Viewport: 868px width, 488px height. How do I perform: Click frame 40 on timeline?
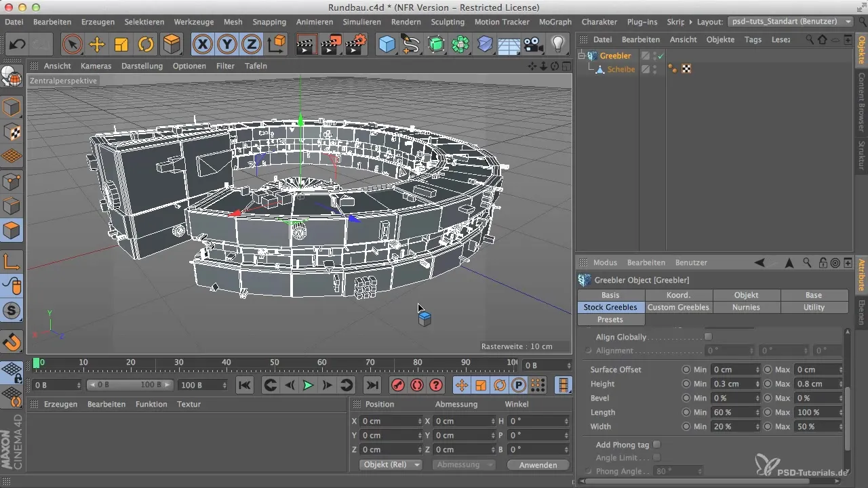(226, 363)
